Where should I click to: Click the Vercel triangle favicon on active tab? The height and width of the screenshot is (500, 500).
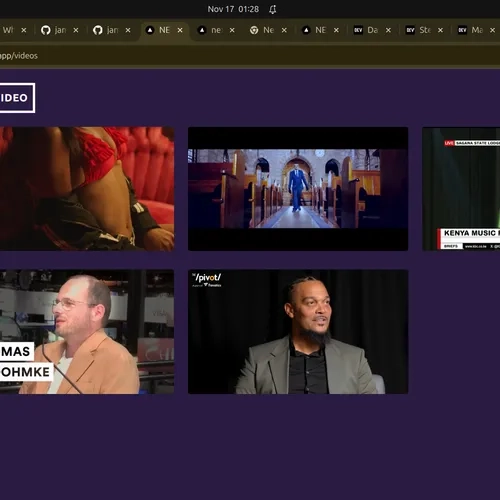[150, 30]
